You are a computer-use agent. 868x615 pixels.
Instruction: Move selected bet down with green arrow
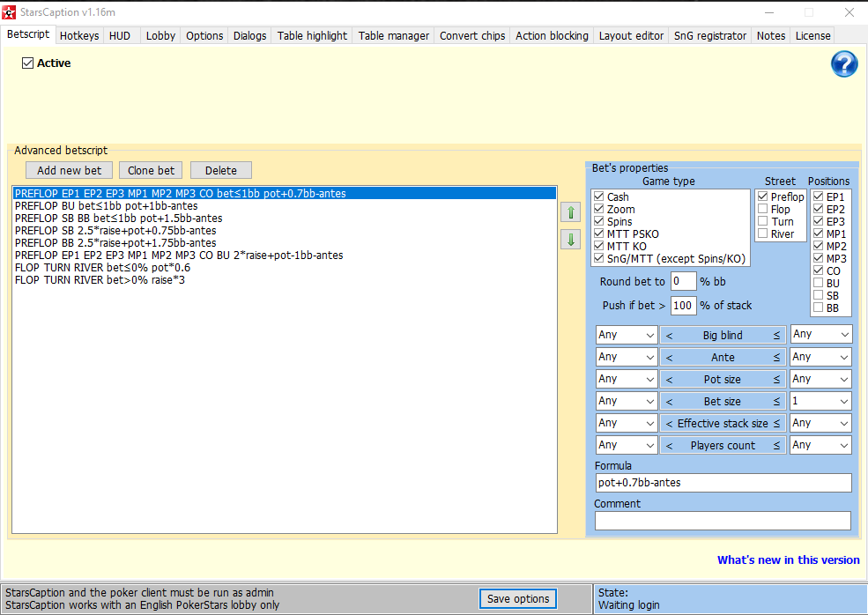[571, 240]
